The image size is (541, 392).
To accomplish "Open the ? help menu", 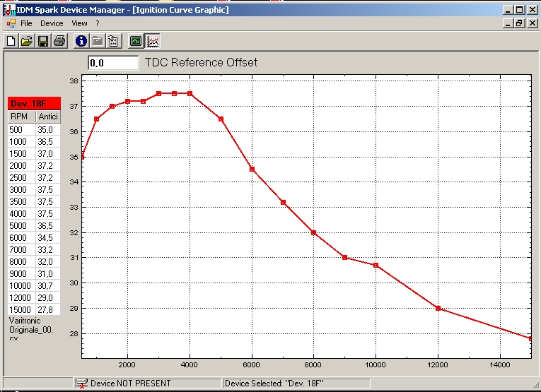I will click(98, 23).
